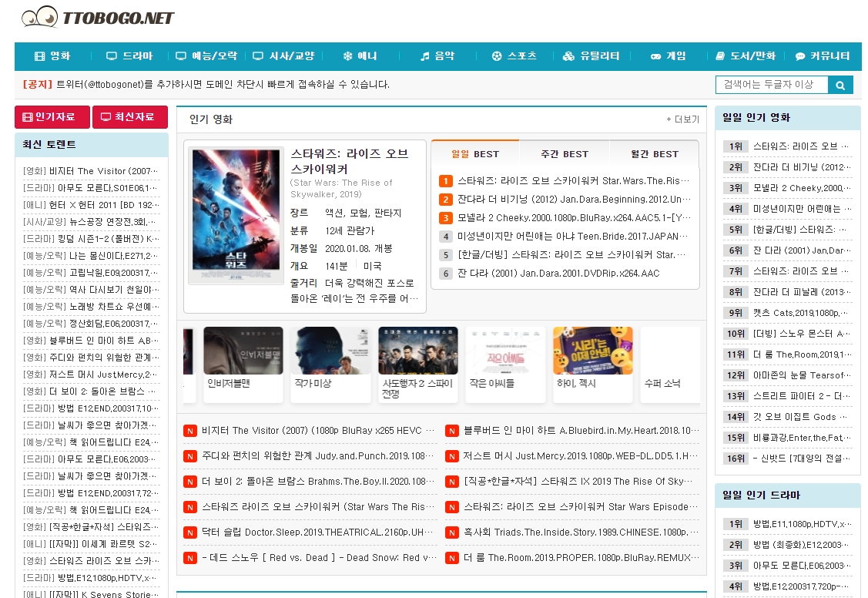This screenshot has width=868, height=598.
Task: Open the 하이, 젝시 movie thumbnail
Action: (593, 351)
